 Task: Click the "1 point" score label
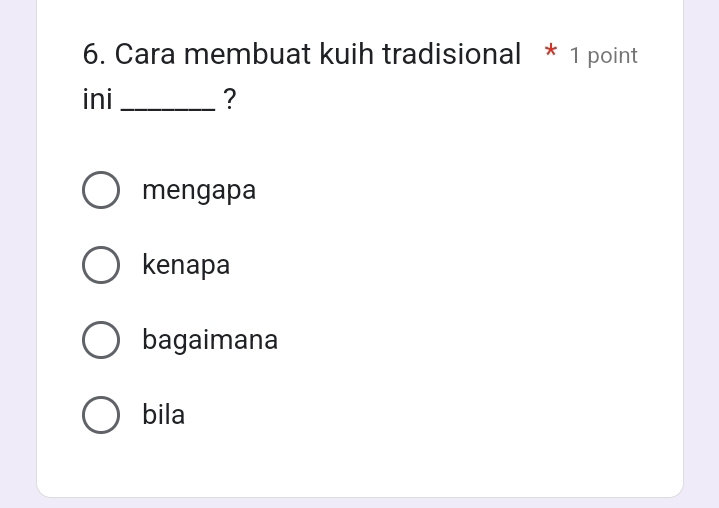(603, 56)
